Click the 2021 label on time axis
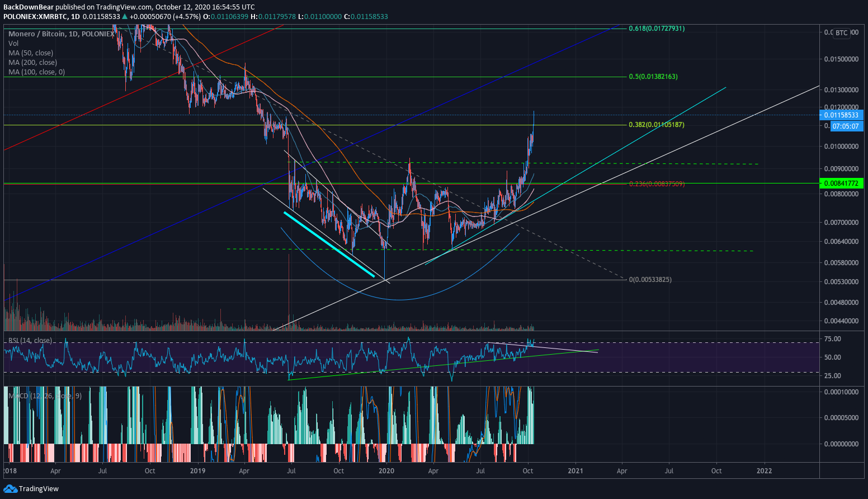The width and height of the screenshot is (868, 499). pos(575,471)
